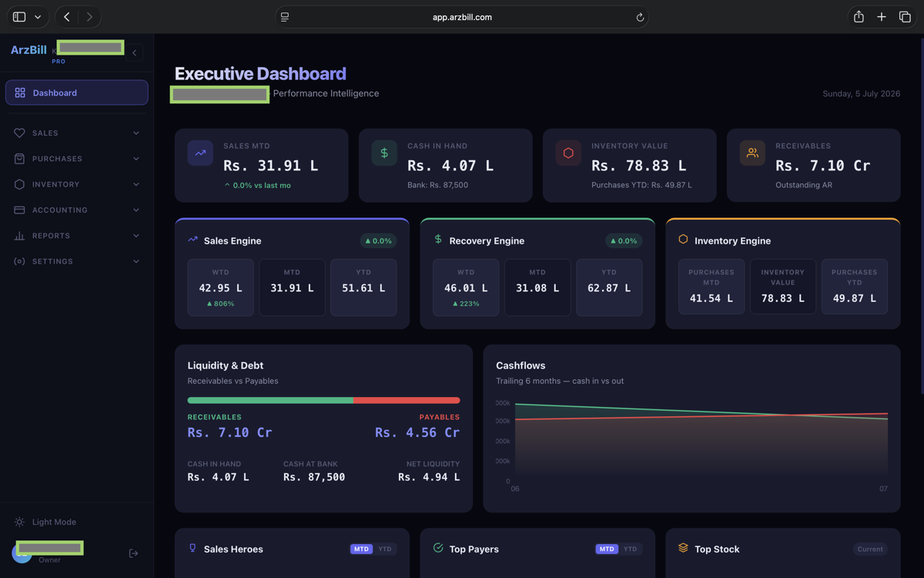The image size is (924, 578).
Task: Click the Purchases MTD 41.54 L tile
Action: point(711,287)
